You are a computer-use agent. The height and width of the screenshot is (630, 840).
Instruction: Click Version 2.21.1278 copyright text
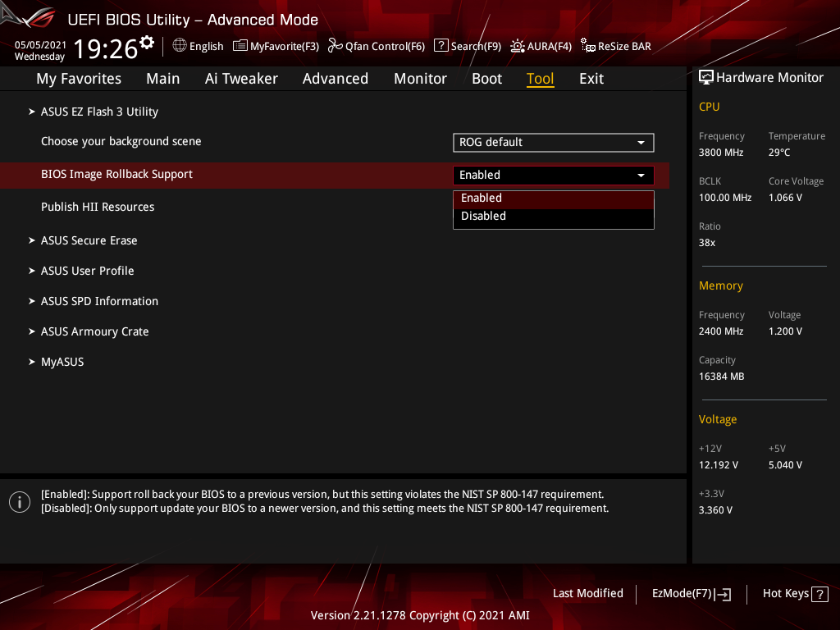pyautogui.click(x=420, y=615)
